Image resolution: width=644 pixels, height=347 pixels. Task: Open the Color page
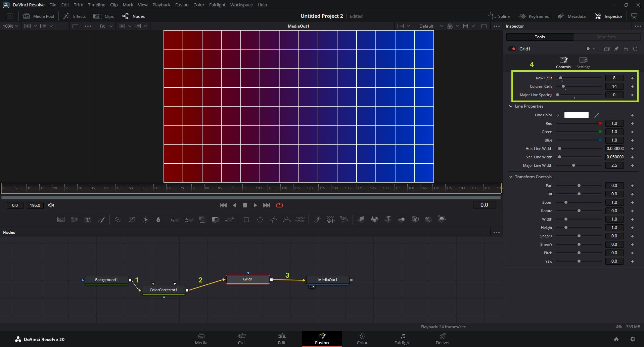(x=362, y=339)
